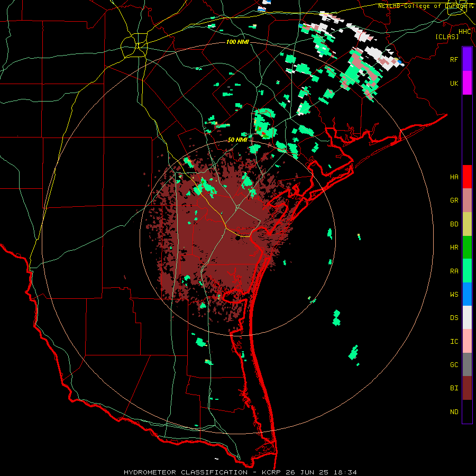Select the IC light pink legend swatch
Image resolution: width=476 pixels, height=476 pixels.
[467, 341]
